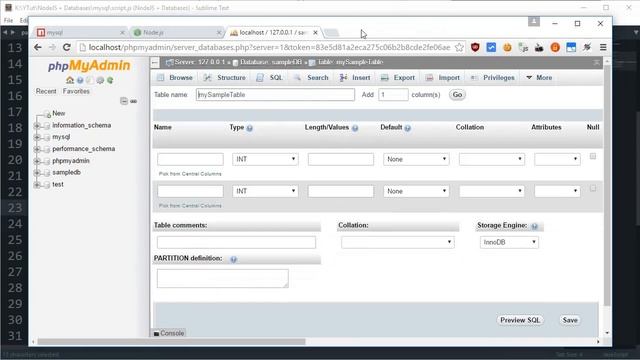This screenshot has height=360, width=640.
Task: Open the table Collation dropdown
Action: click(x=398, y=242)
